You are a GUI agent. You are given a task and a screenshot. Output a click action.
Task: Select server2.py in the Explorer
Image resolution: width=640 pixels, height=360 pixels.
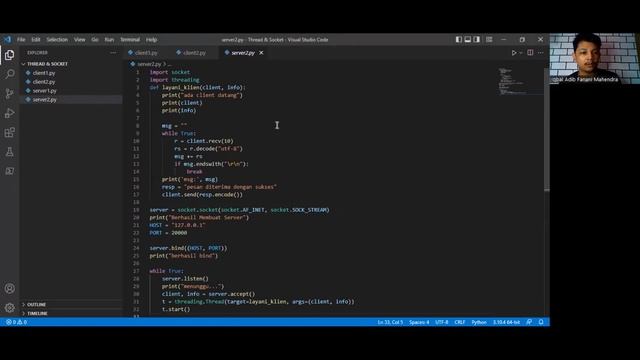point(44,100)
